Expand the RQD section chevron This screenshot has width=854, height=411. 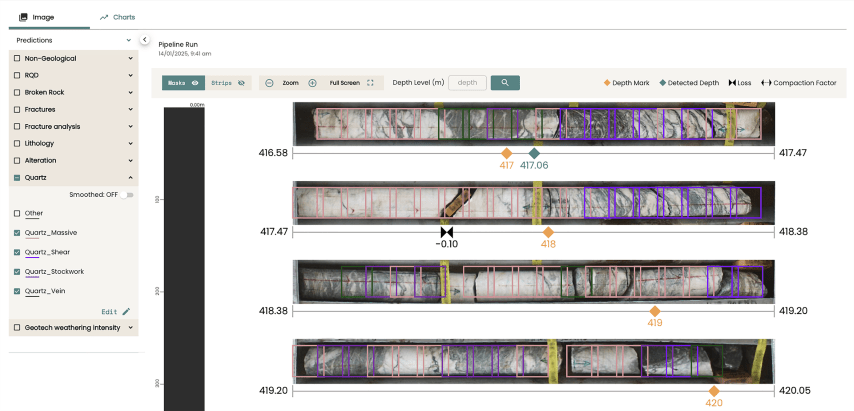point(131,75)
